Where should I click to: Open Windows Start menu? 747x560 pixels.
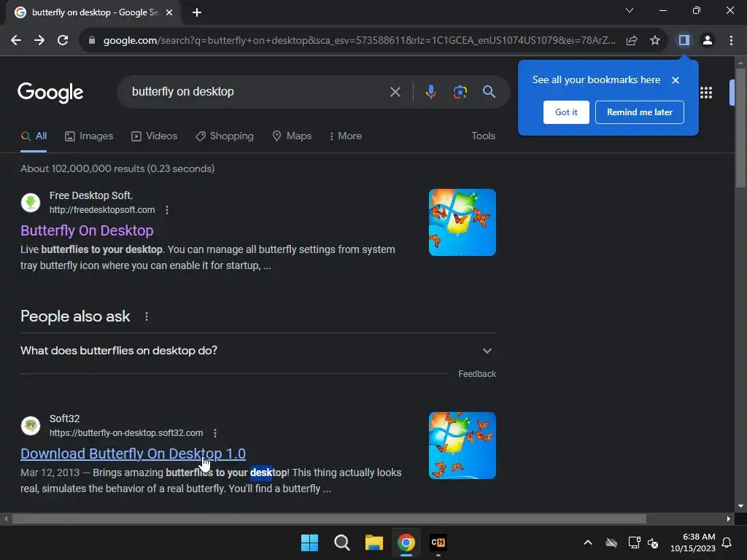point(309,542)
